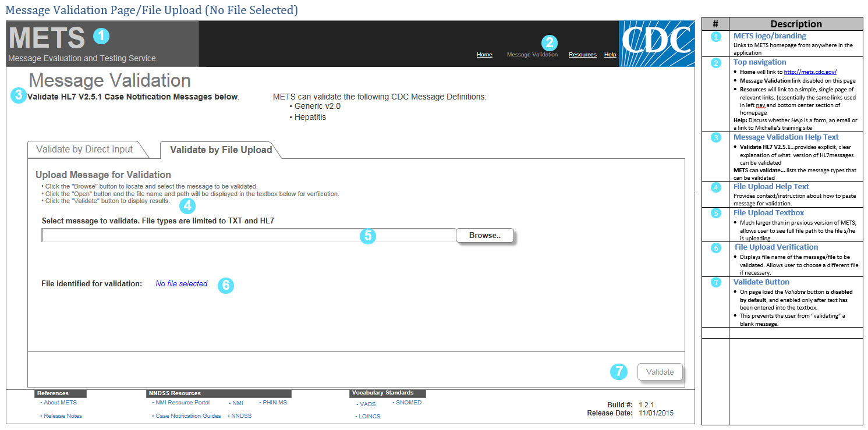The height and width of the screenshot is (430, 868).
Task: Open the Resources navigation link
Action: [x=583, y=55]
